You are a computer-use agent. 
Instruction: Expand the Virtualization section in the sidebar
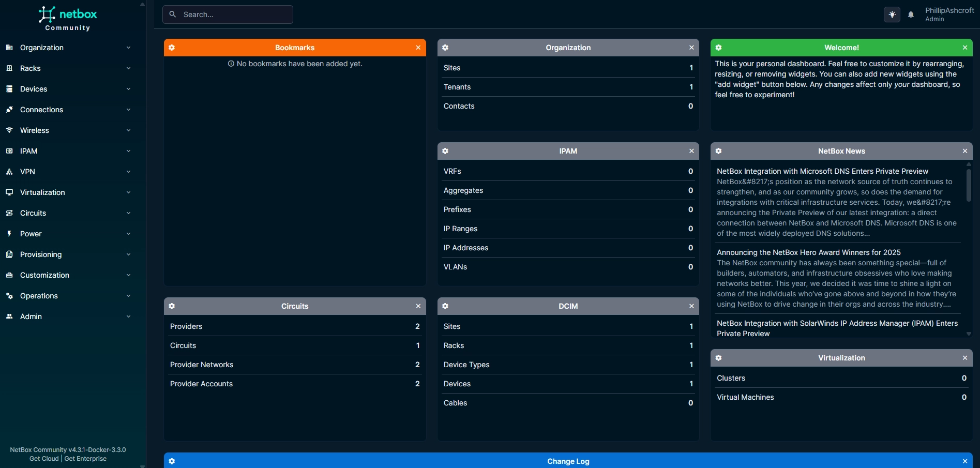tap(128, 192)
